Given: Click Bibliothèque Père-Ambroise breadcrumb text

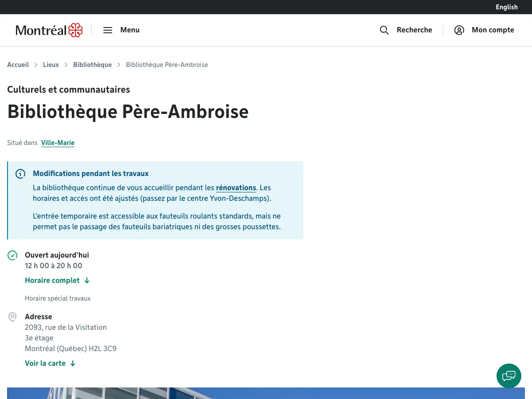Looking at the screenshot, I should tap(167, 65).
